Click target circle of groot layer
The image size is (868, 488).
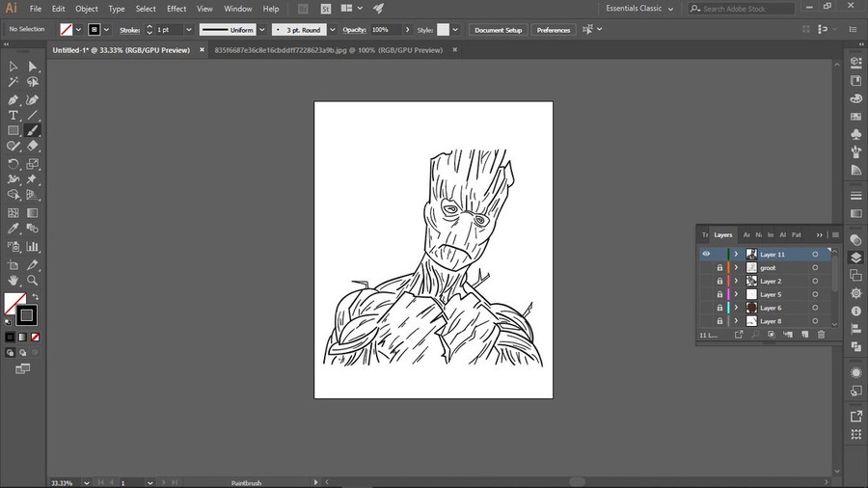coord(815,268)
